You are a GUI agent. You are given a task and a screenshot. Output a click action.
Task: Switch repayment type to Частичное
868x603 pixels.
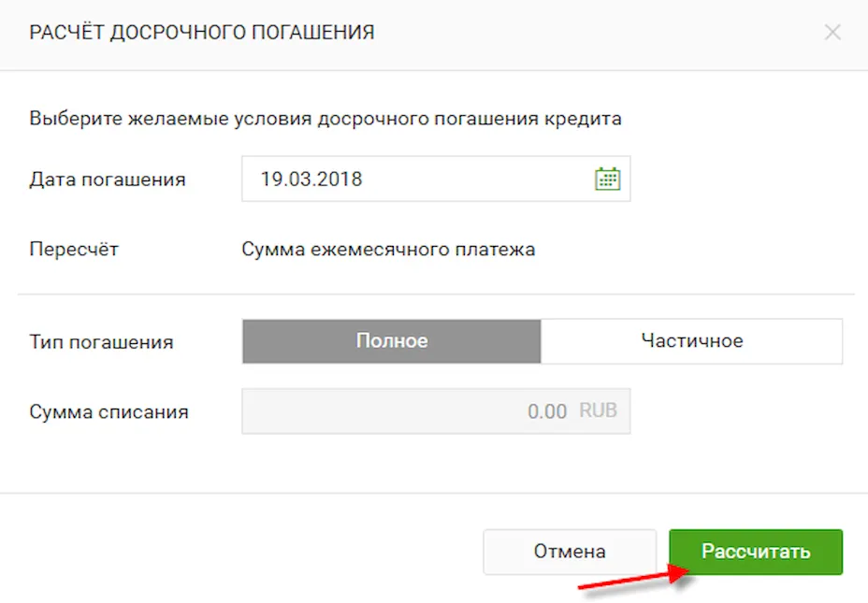[691, 341]
